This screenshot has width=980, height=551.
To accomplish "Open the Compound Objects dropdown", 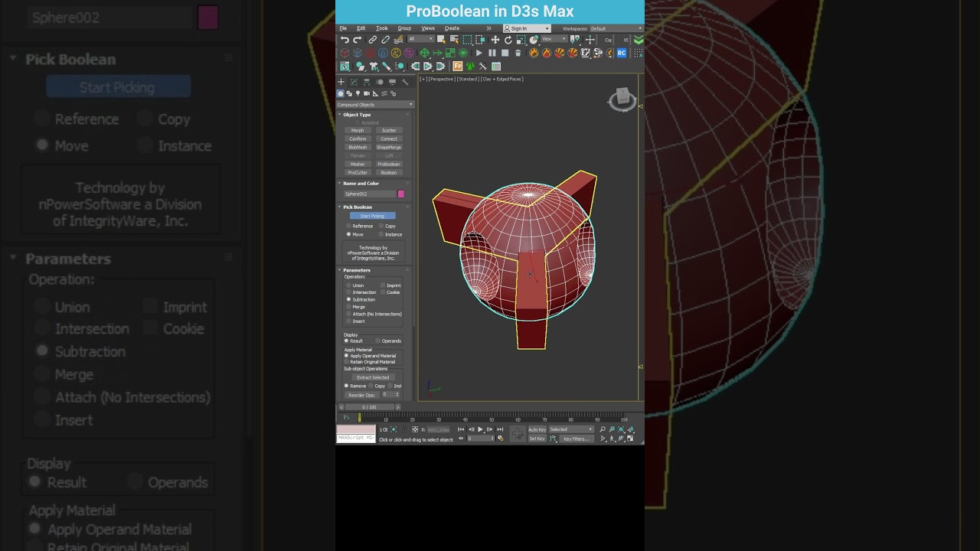I will pyautogui.click(x=375, y=104).
